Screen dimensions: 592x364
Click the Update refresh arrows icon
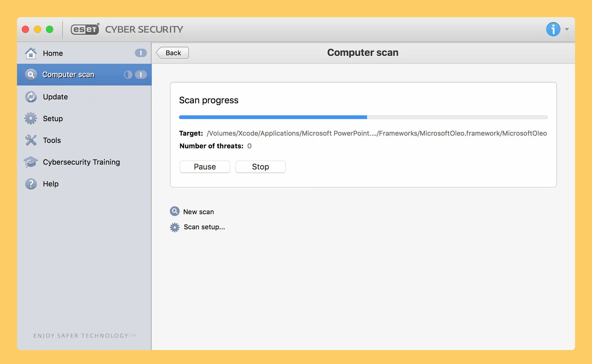pos(31,97)
